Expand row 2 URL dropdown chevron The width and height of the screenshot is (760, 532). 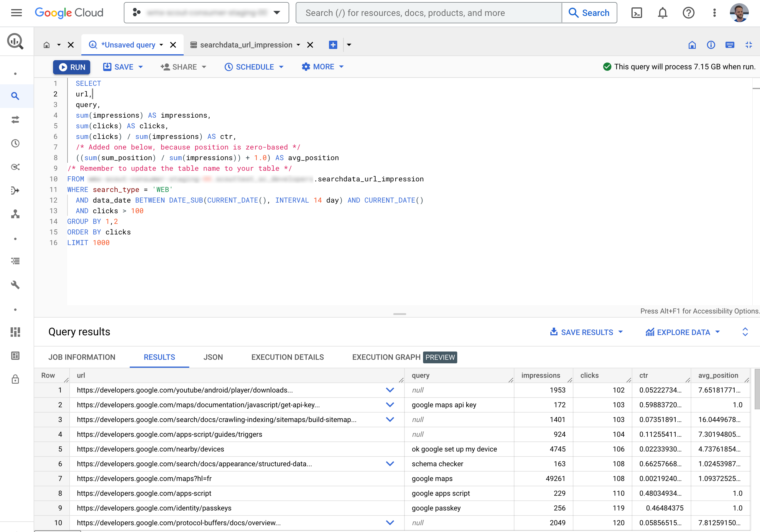tap(390, 405)
